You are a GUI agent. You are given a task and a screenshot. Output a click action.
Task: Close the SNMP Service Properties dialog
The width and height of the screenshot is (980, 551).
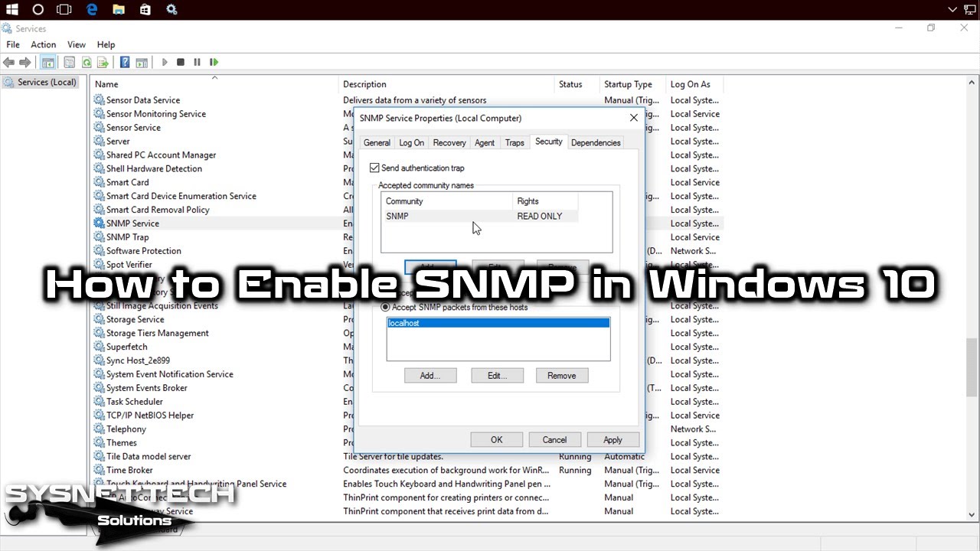pos(633,118)
